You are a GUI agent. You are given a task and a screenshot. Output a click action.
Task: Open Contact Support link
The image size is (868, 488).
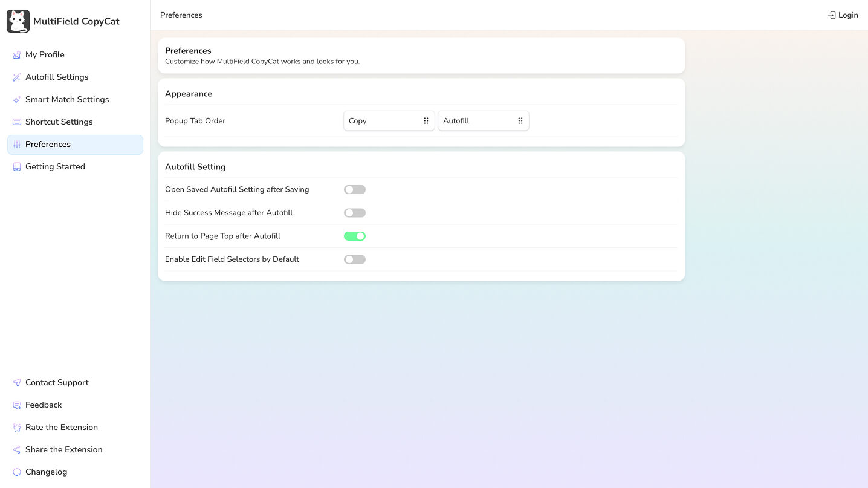tap(75, 383)
